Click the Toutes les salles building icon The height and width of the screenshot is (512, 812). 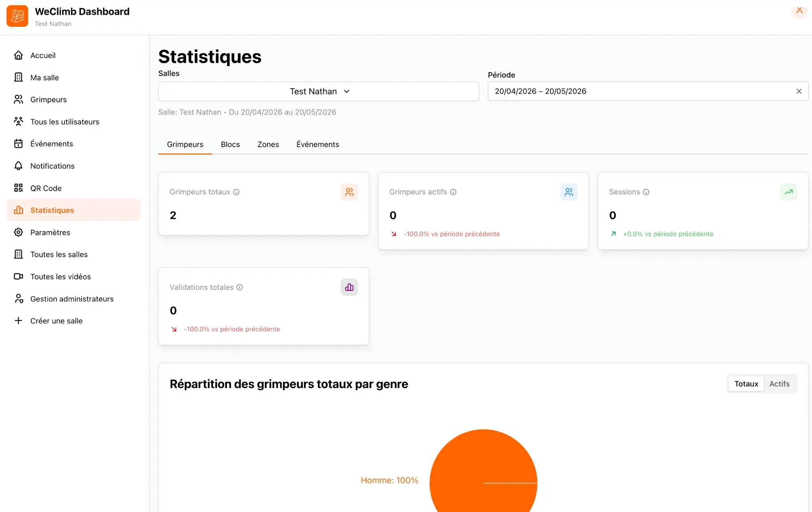(x=18, y=254)
